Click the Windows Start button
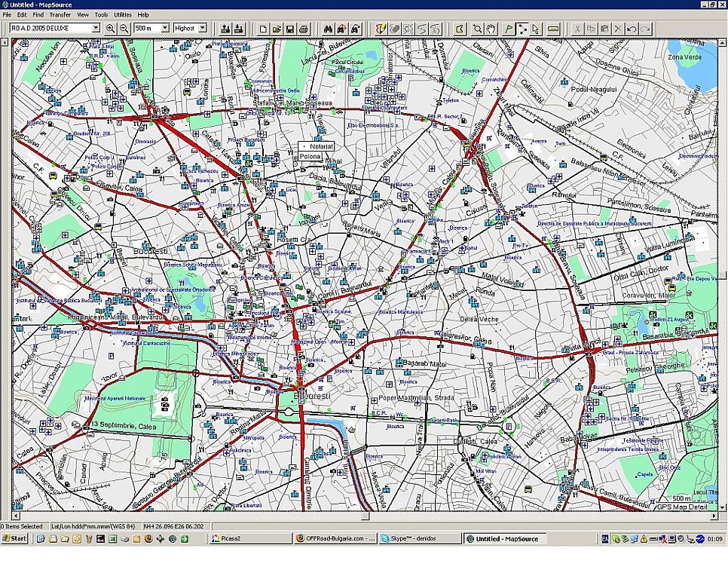 (x=14, y=538)
